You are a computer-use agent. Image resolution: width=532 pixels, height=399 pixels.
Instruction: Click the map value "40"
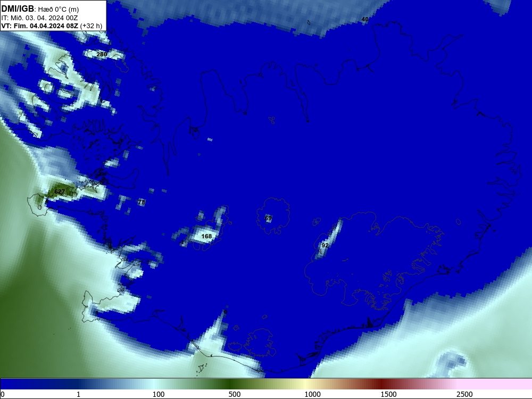[x=365, y=19]
